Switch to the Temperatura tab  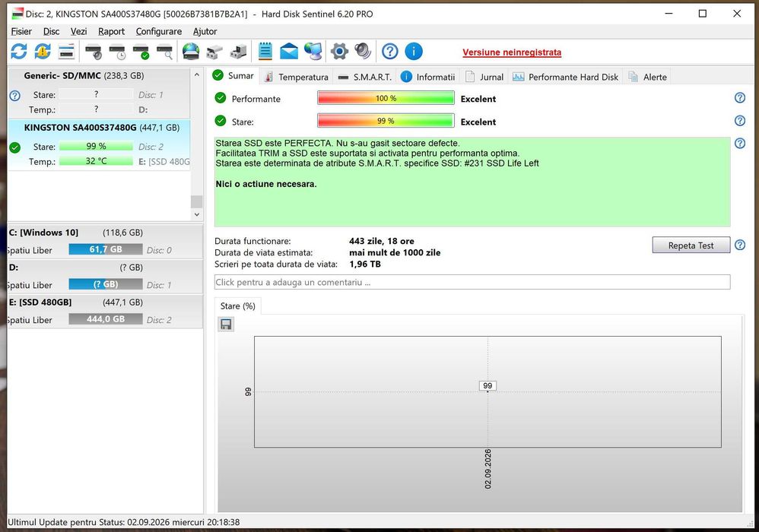click(x=297, y=77)
